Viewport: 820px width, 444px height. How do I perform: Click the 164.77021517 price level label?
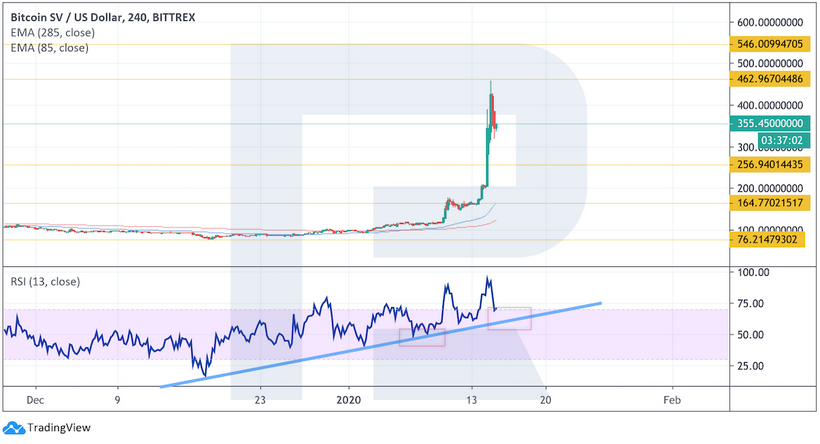(769, 203)
